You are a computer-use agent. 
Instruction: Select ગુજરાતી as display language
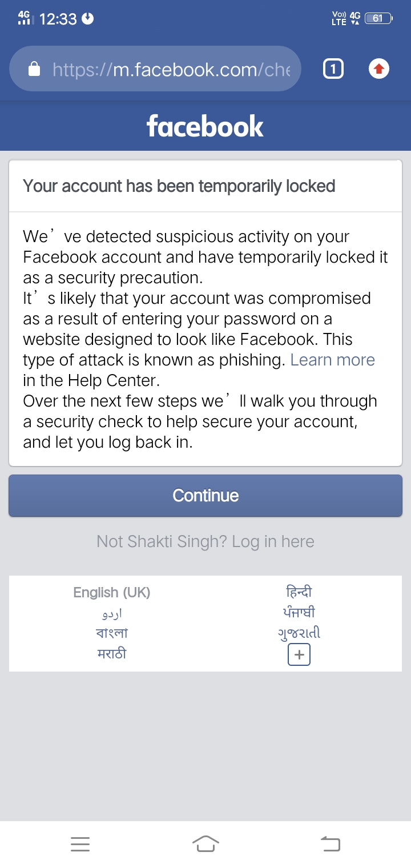pyautogui.click(x=299, y=633)
